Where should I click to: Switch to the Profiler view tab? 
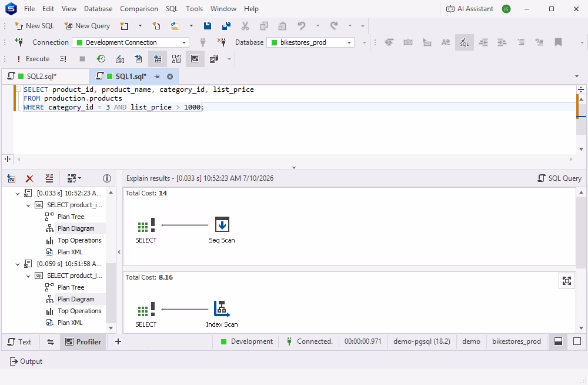point(83,342)
